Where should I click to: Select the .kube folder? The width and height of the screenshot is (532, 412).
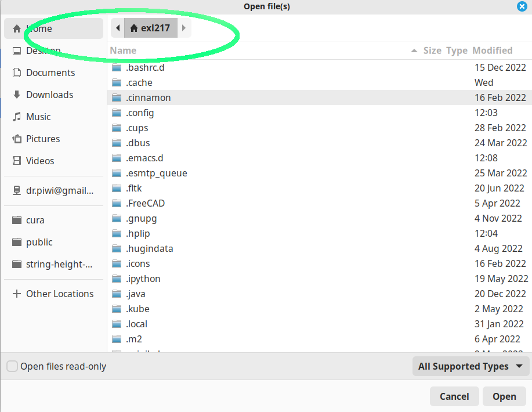[319, 309]
